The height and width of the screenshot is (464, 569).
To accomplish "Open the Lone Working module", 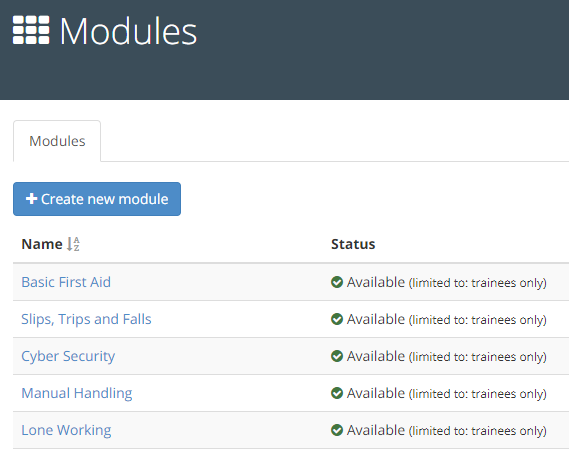I will 66,430.
